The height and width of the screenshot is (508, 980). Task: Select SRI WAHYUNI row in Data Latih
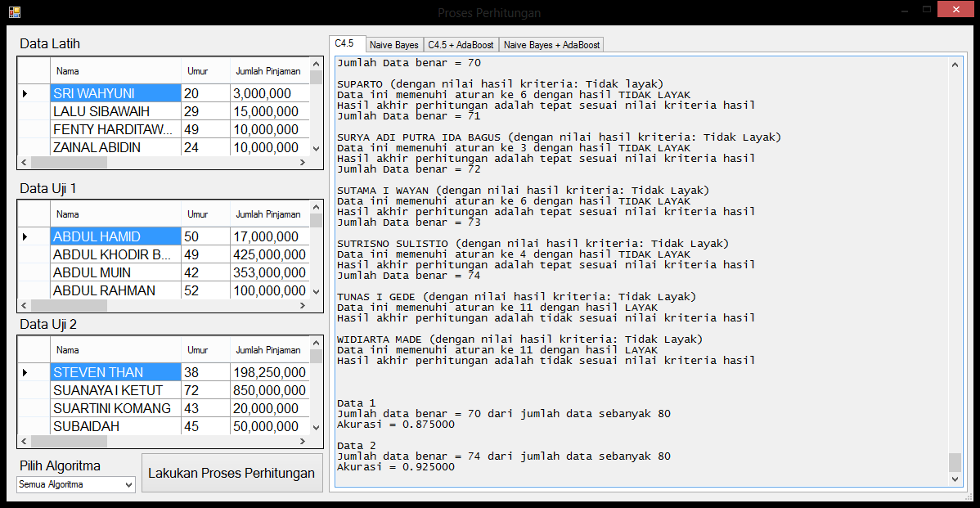pyautogui.click(x=115, y=94)
